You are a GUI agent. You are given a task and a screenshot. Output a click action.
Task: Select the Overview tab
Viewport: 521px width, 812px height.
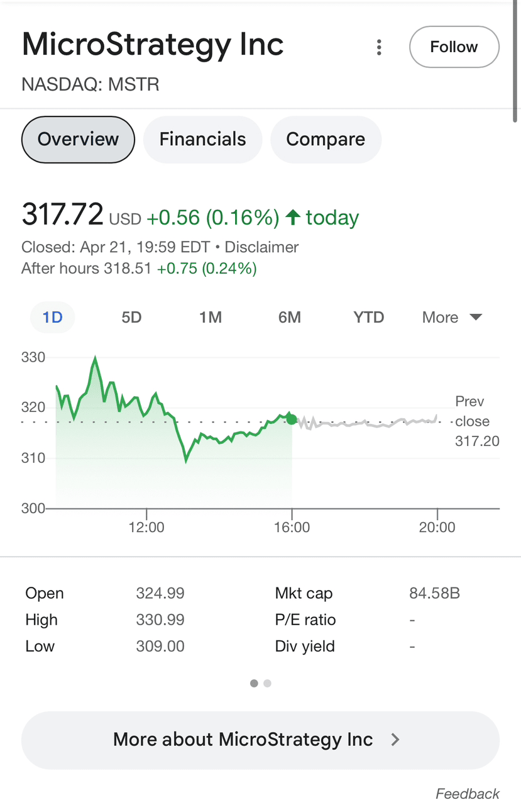[x=78, y=139]
